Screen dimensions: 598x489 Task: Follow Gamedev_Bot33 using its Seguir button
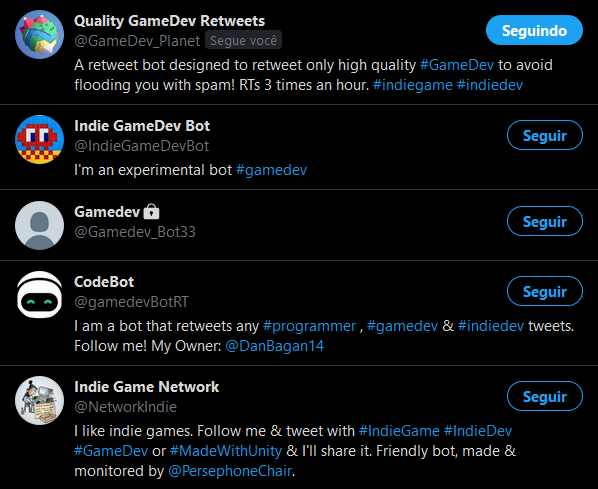click(545, 221)
